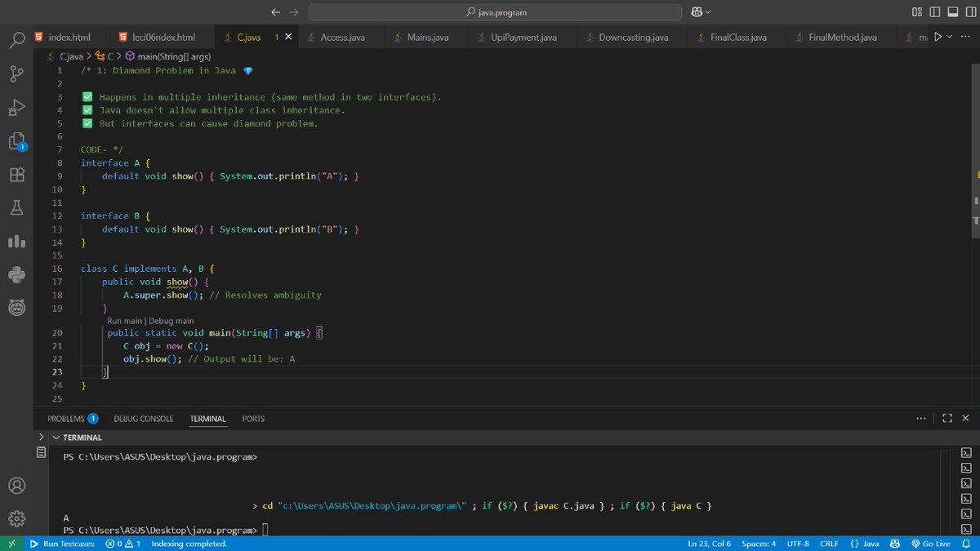Go back using the left arrow
Viewport: 980px width, 551px height.
coord(275,12)
